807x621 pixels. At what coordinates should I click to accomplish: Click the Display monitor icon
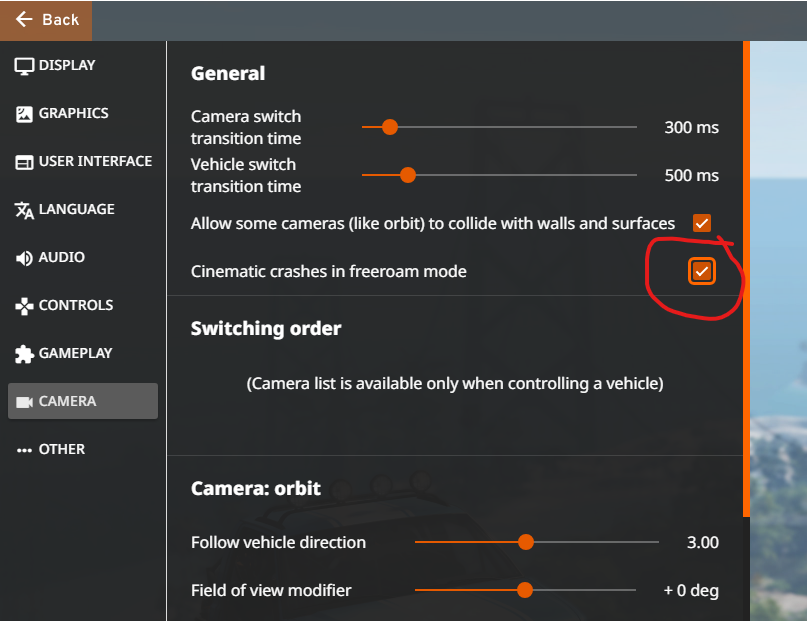24,66
